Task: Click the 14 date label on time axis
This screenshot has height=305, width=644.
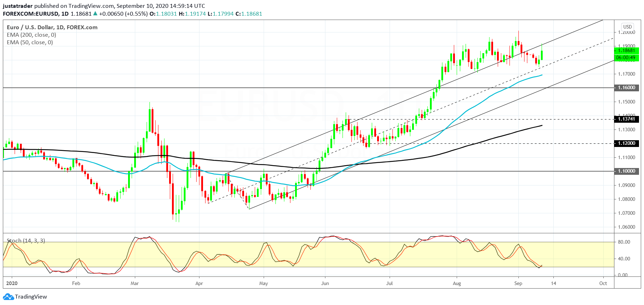Action: [x=553, y=283]
